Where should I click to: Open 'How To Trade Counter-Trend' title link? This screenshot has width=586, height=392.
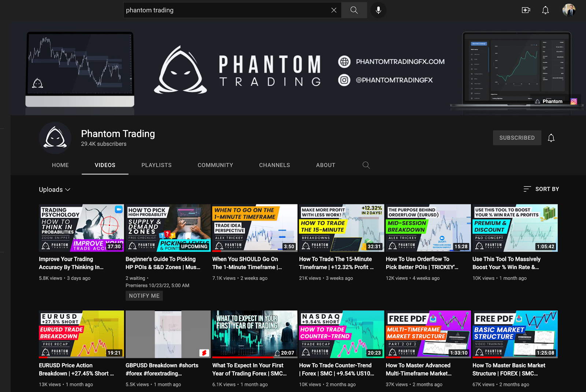[337, 369]
